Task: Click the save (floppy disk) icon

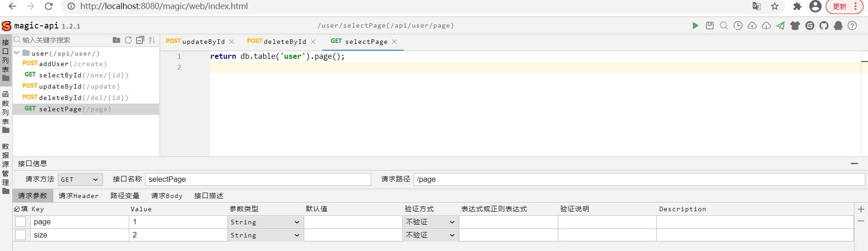Action: pyautogui.click(x=710, y=26)
